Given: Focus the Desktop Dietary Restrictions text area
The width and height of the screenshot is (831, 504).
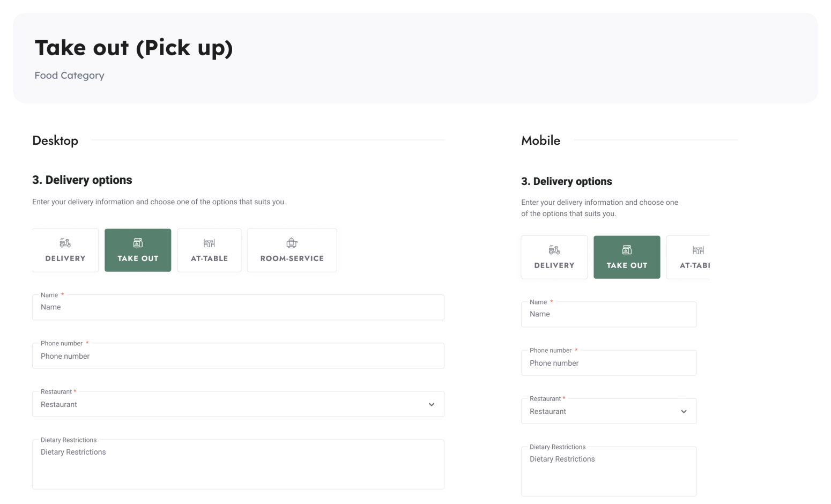Looking at the screenshot, I should pos(238,464).
